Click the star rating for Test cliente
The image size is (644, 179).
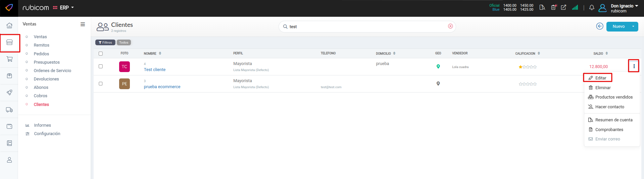pyautogui.click(x=528, y=67)
